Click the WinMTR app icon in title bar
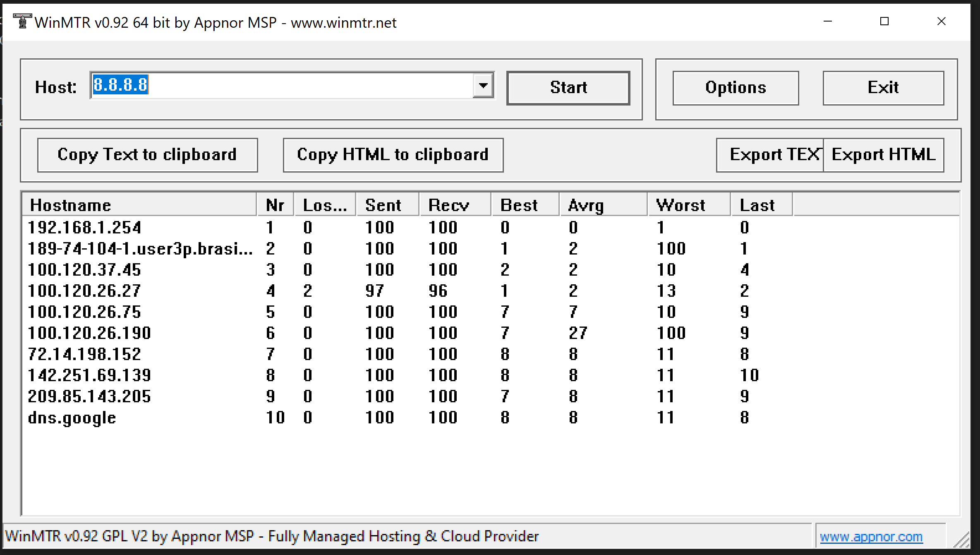Viewport: 980px width, 555px height. [x=22, y=21]
